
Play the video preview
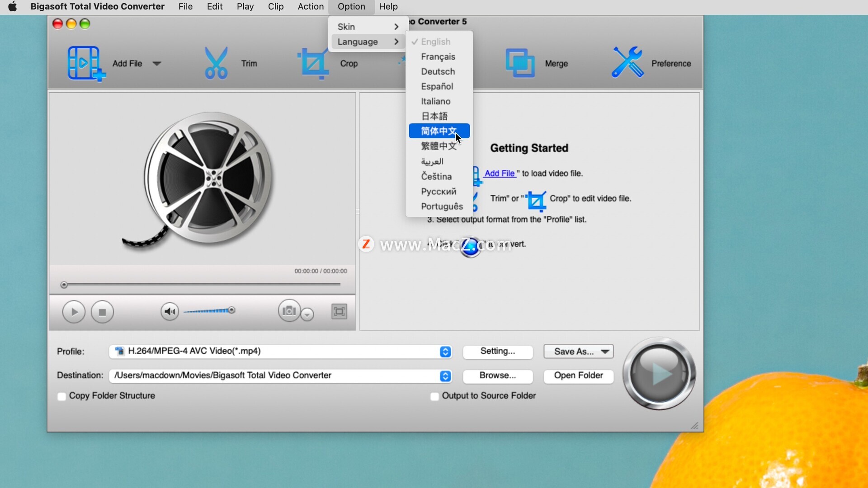pyautogui.click(x=74, y=312)
